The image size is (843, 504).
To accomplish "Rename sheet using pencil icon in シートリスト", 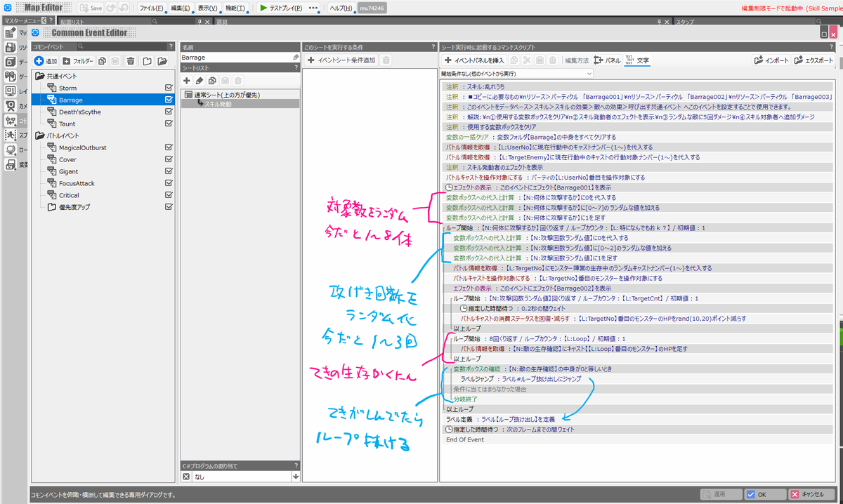I will [200, 81].
